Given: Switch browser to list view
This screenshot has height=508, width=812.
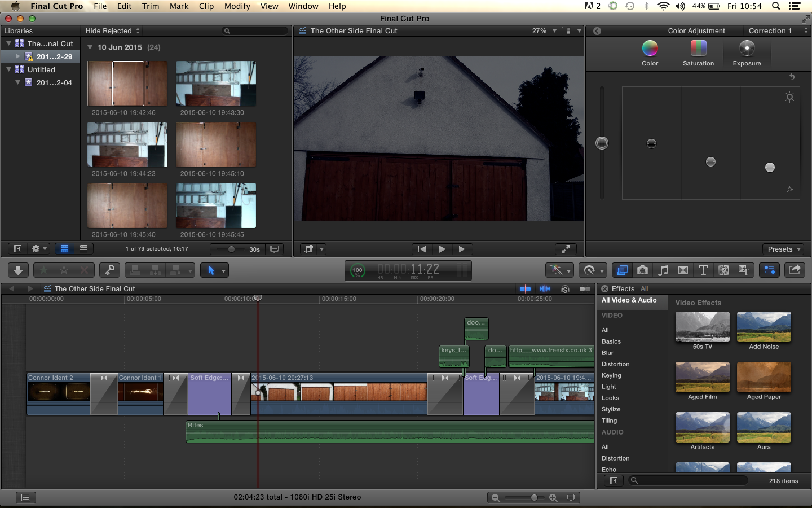Looking at the screenshot, I should click(x=83, y=248).
